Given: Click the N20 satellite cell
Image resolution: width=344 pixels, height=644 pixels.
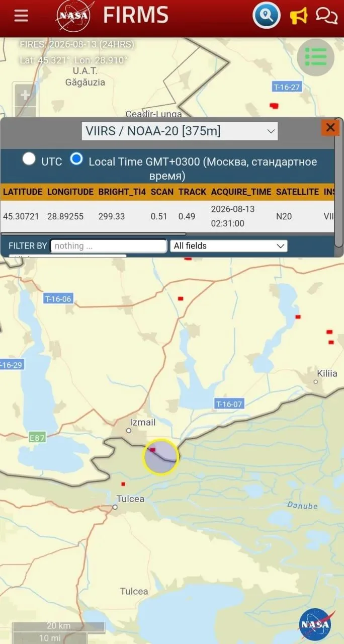Looking at the screenshot, I should [x=284, y=216].
